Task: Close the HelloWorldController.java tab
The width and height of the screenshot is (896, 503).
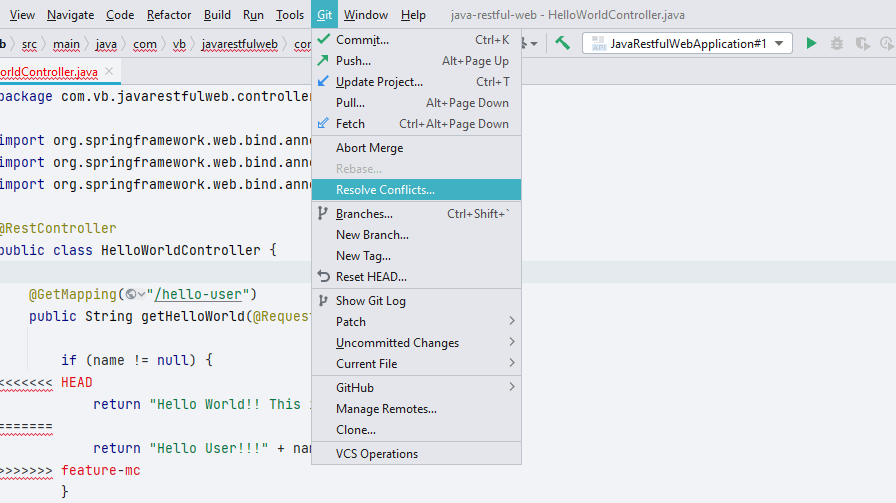Action: 110,72
